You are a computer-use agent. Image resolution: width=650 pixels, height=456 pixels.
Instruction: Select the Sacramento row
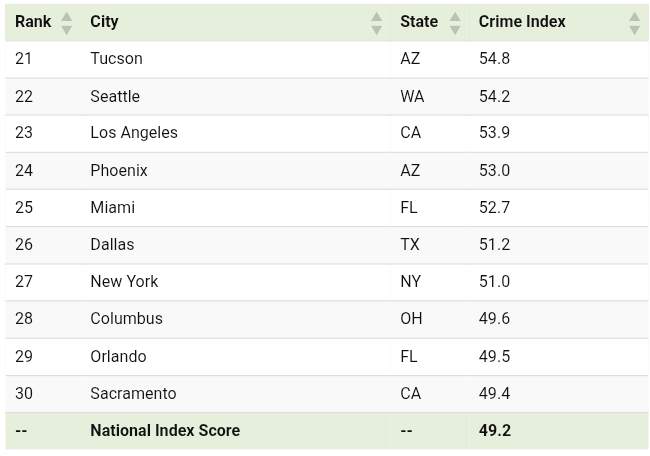[133, 393]
